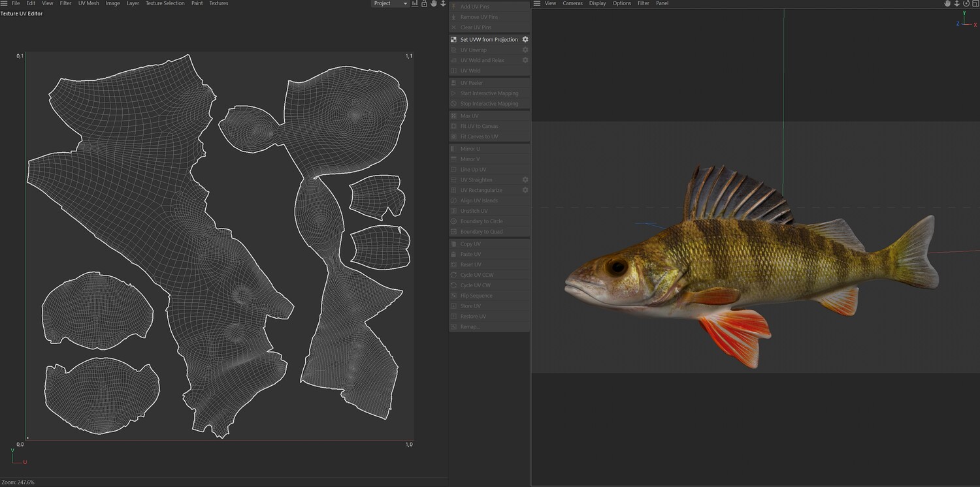Click the Stop Interactive Mapping icon
This screenshot has height=487, width=980.
click(453, 104)
